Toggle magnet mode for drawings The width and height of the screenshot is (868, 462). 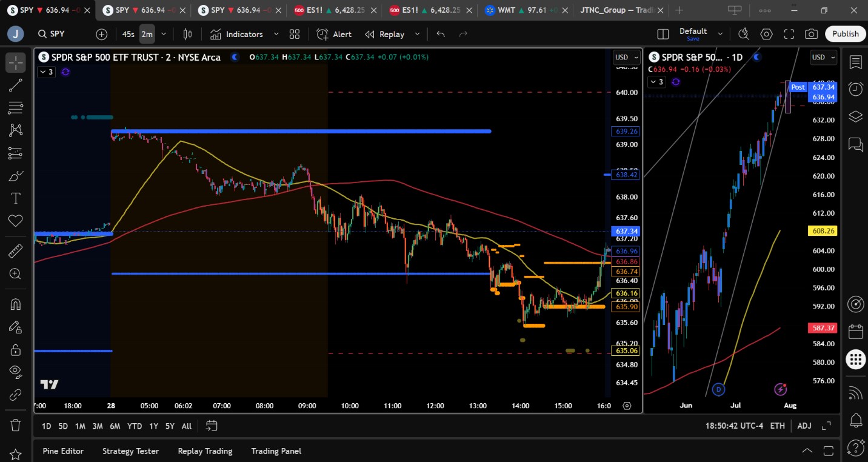16,304
